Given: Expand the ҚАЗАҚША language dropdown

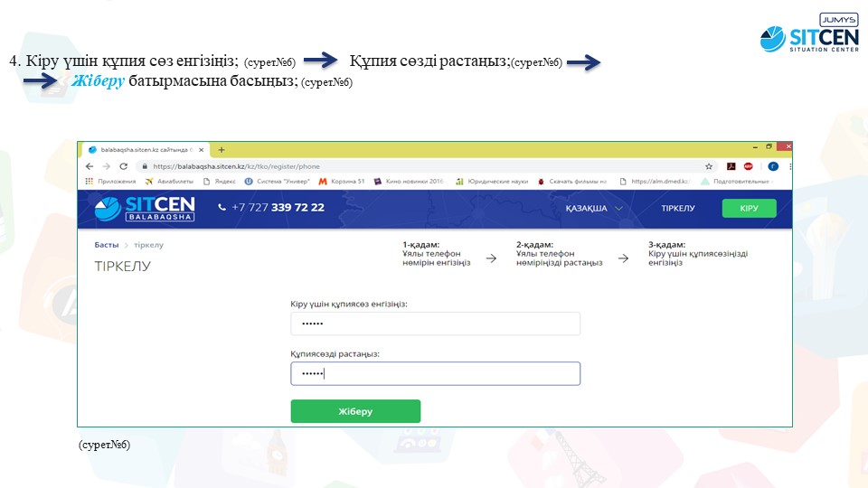Looking at the screenshot, I should point(594,208).
